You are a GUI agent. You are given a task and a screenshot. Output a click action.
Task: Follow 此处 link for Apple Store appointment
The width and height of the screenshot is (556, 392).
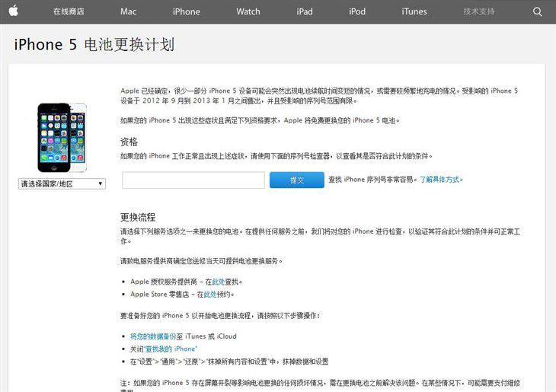point(210,295)
